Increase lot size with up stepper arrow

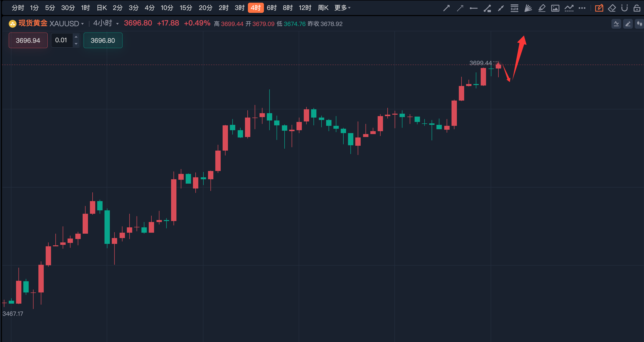[x=76, y=37]
